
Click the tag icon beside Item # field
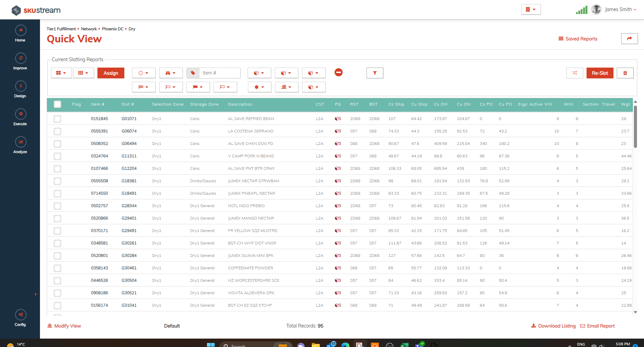(193, 73)
